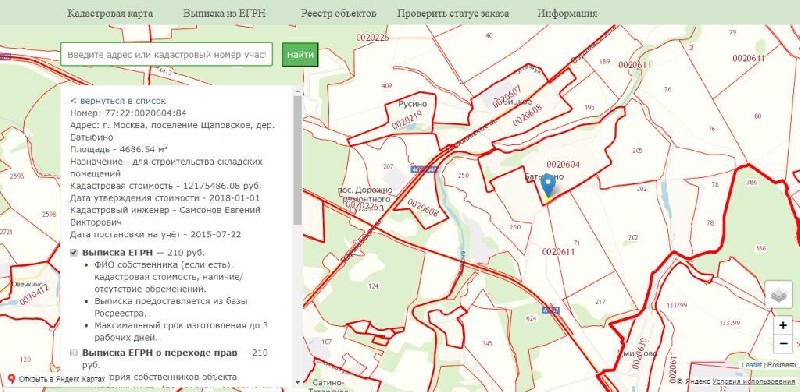Follow the вернуться в список link

point(118,101)
